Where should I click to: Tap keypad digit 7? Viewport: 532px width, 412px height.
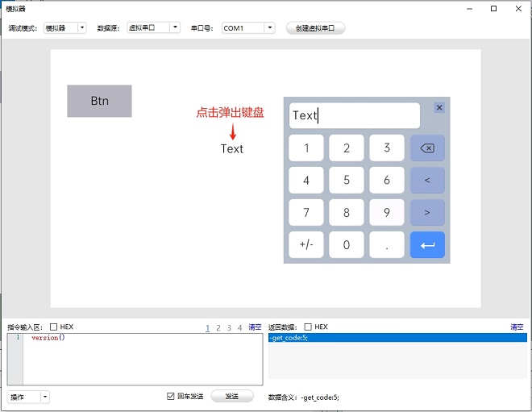(x=306, y=212)
